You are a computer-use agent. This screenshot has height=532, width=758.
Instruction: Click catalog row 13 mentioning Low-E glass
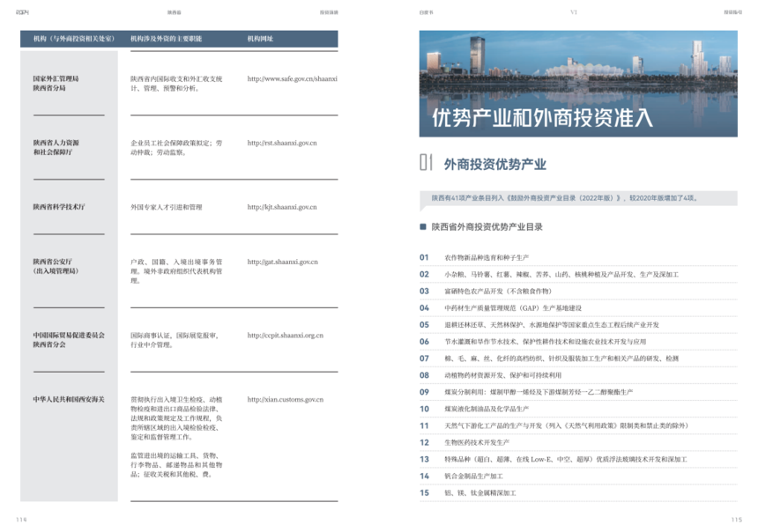578,460
